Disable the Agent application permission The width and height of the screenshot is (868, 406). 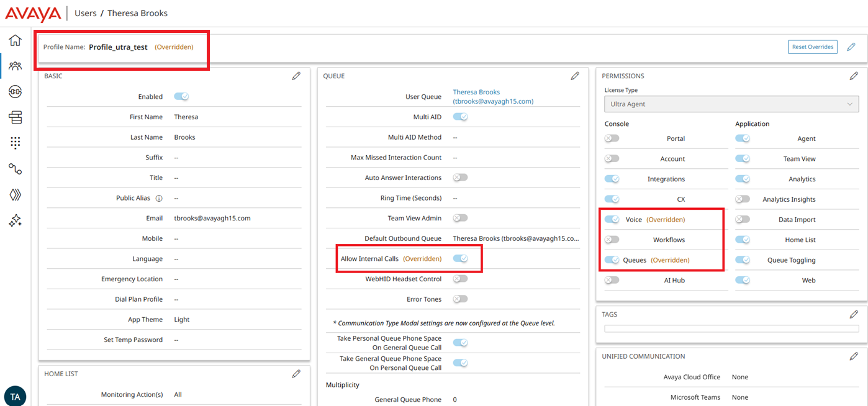[x=743, y=138]
